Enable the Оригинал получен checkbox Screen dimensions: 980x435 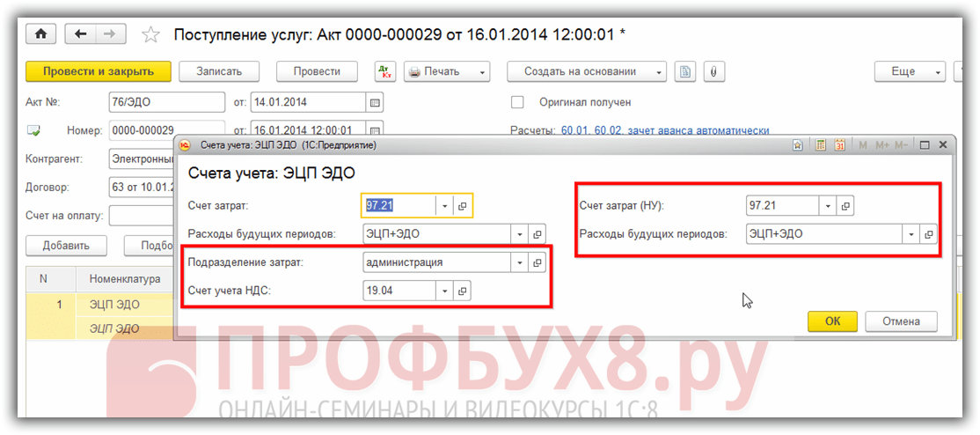pos(518,102)
